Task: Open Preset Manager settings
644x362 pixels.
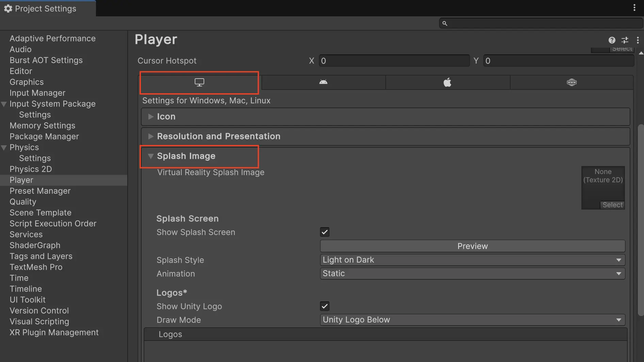Action: point(40,191)
